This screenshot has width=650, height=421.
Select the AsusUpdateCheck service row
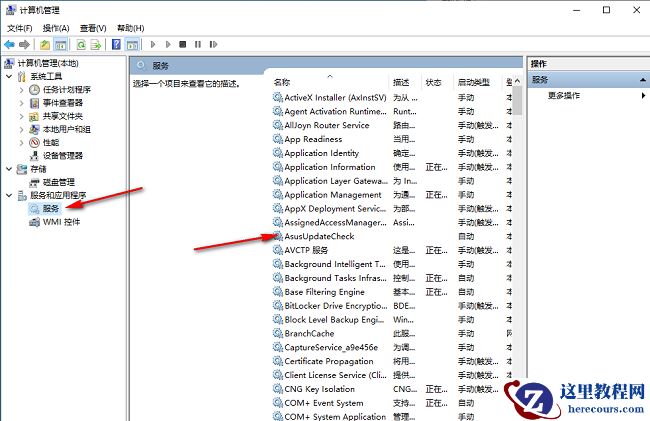pos(392,236)
